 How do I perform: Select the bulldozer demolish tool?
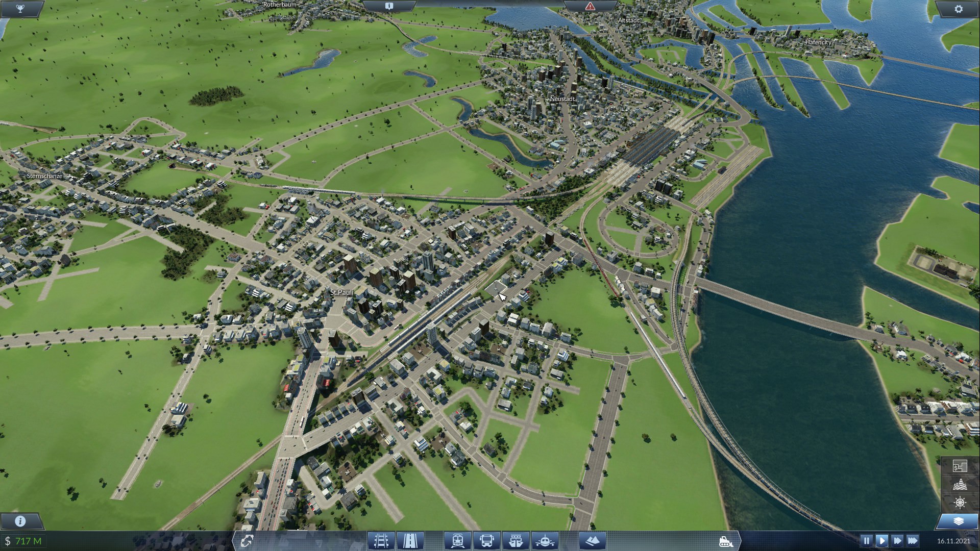(x=726, y=541)
